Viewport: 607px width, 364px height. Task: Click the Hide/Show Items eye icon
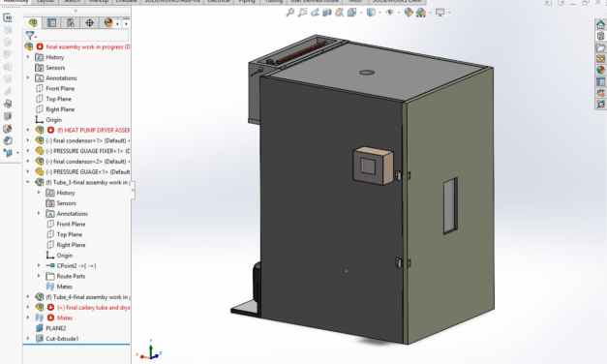click(390, 13)
